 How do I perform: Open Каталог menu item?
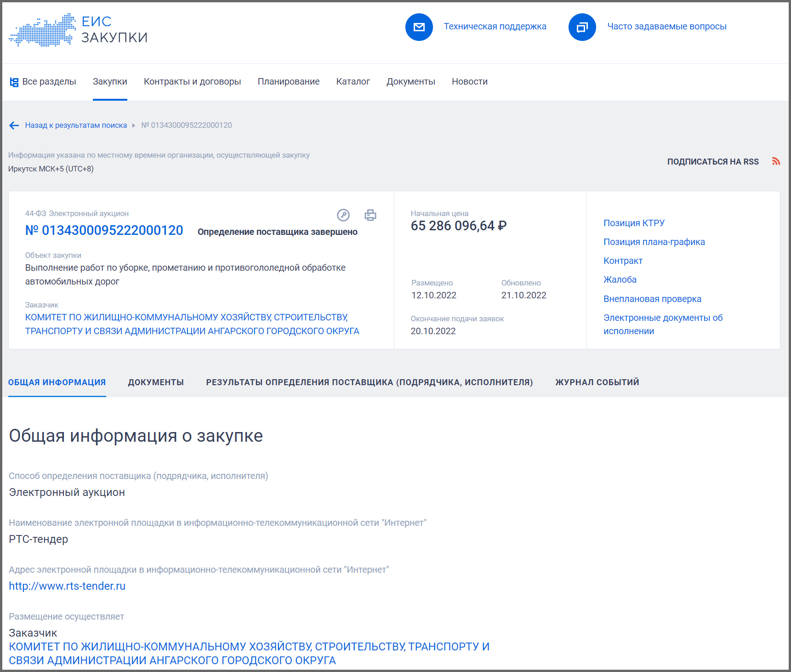[353, 82]
